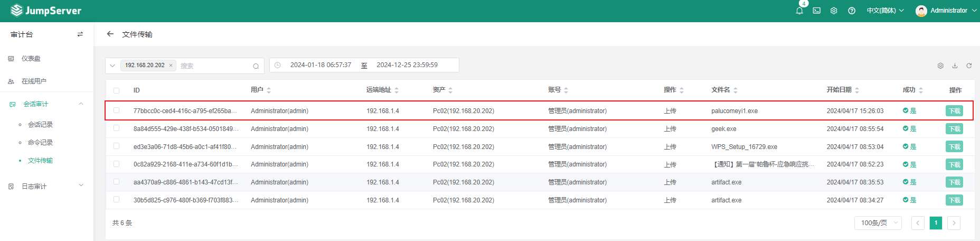Sort by 操作 column arrows
This screenshot has height=241, width=980.
tap(682, 90)
